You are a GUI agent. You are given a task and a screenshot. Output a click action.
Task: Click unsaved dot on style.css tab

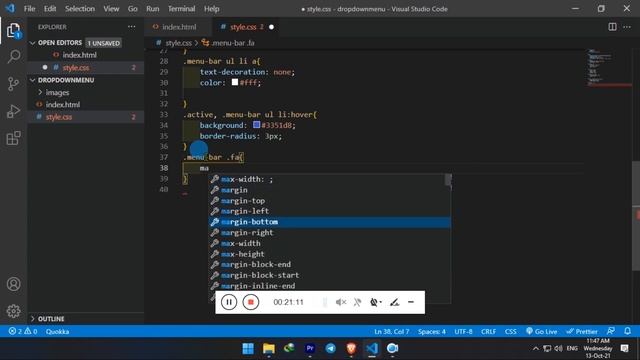[x=271, y=27]
